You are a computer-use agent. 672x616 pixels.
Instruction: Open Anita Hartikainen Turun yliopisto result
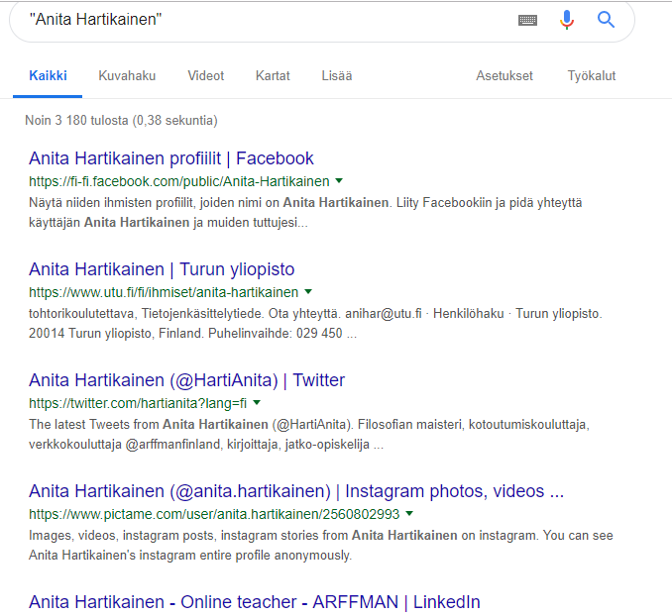point(162,269)
